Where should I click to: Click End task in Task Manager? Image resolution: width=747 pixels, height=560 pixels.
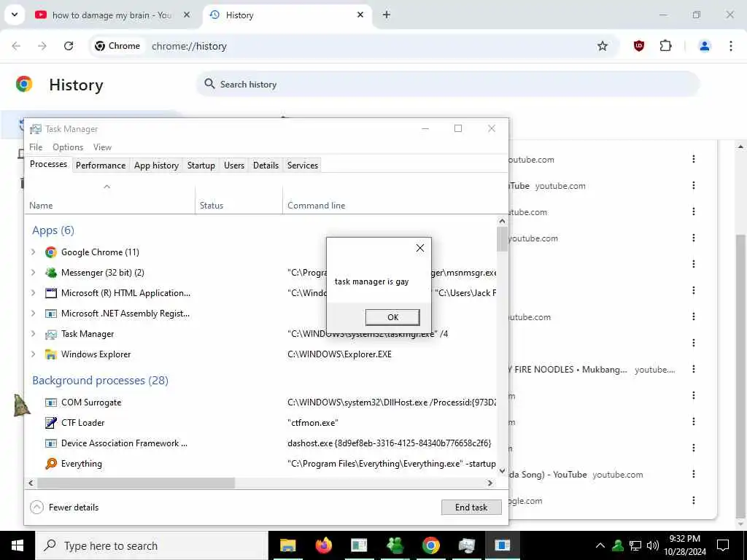point(471,507)
